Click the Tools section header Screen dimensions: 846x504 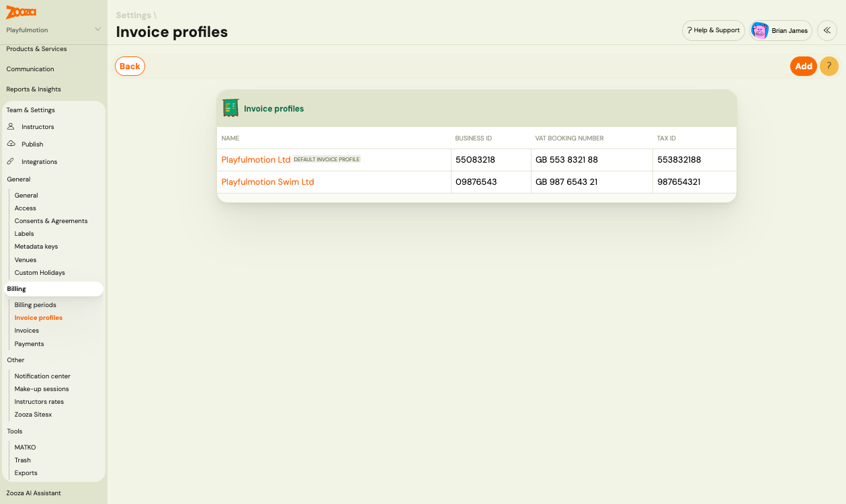[x=15, y=431]
